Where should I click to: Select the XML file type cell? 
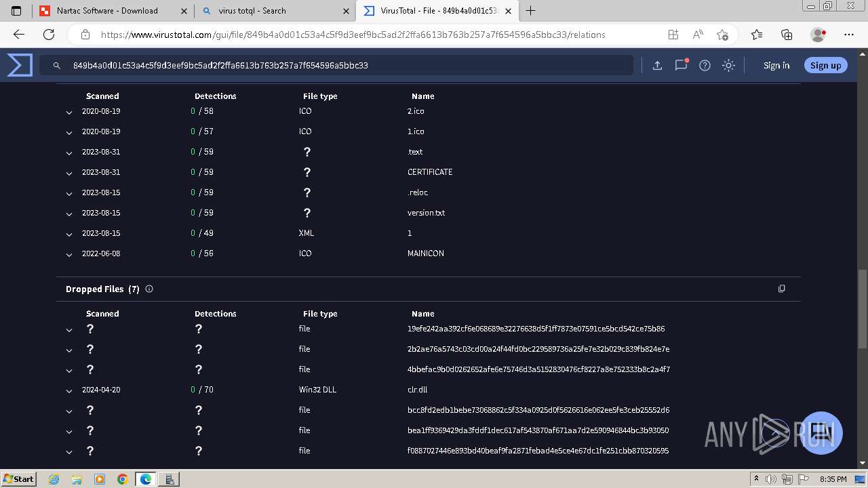307,233
